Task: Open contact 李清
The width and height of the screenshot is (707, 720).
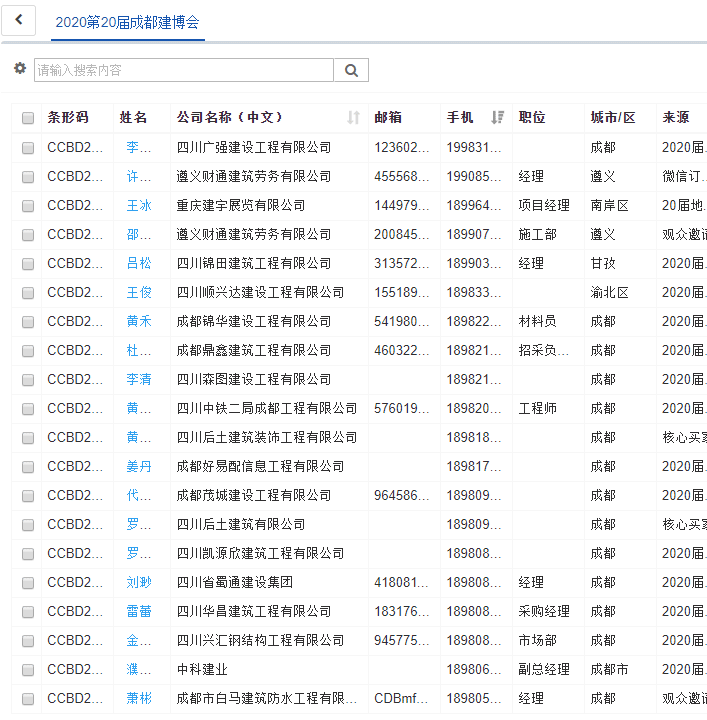Action: pyautogui.click(x=139, y=379)
